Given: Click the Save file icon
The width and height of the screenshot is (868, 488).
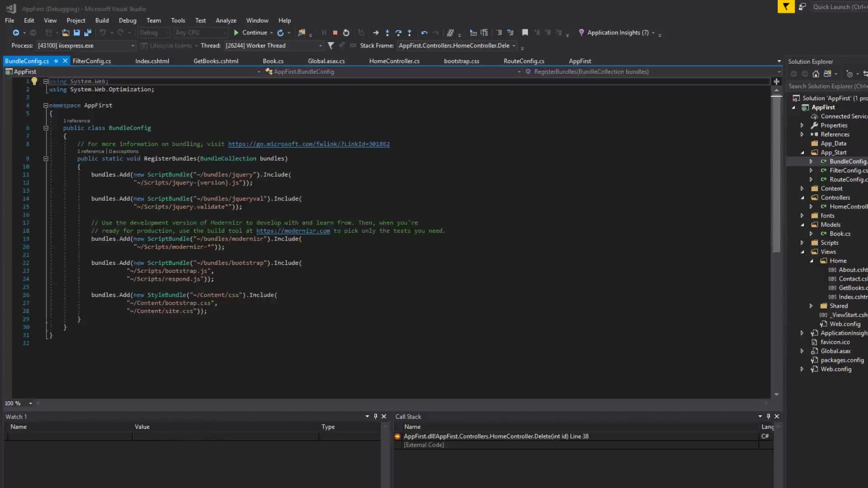Looking at the screenshot, I should coord(77,33).
